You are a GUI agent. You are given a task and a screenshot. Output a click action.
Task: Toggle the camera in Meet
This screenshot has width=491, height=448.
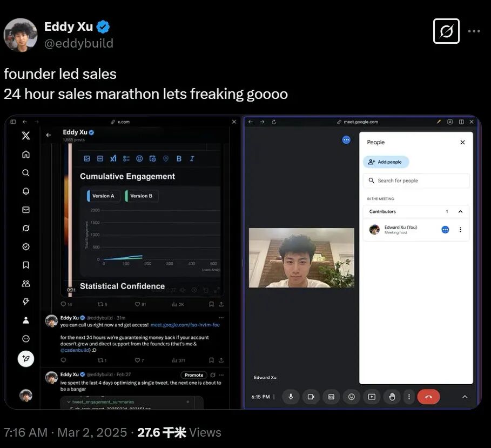(311, 397)
